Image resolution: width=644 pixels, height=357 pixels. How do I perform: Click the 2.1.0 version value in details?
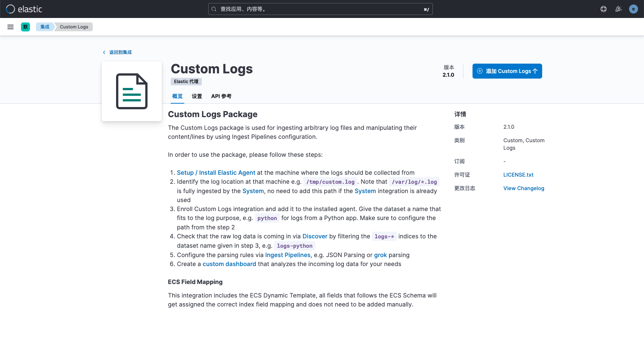[509, 127]
